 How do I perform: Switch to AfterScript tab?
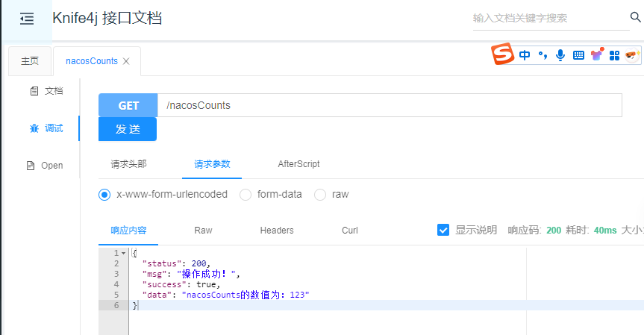click(298, 164)
